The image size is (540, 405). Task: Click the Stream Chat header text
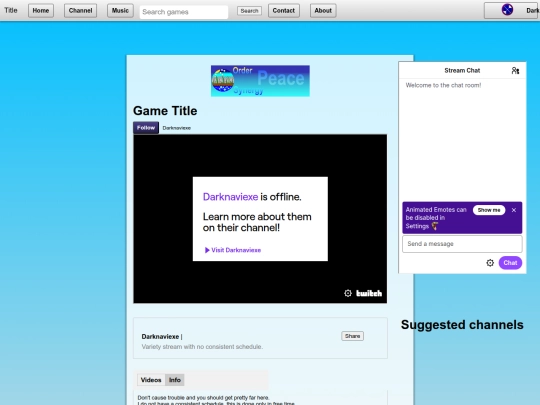[x=462, y=71]
